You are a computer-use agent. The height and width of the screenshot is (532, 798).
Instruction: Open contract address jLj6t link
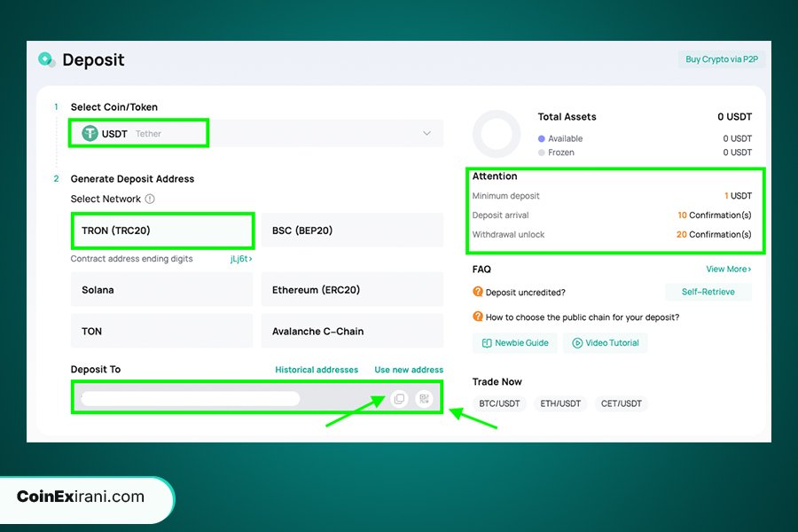[241, 259]
